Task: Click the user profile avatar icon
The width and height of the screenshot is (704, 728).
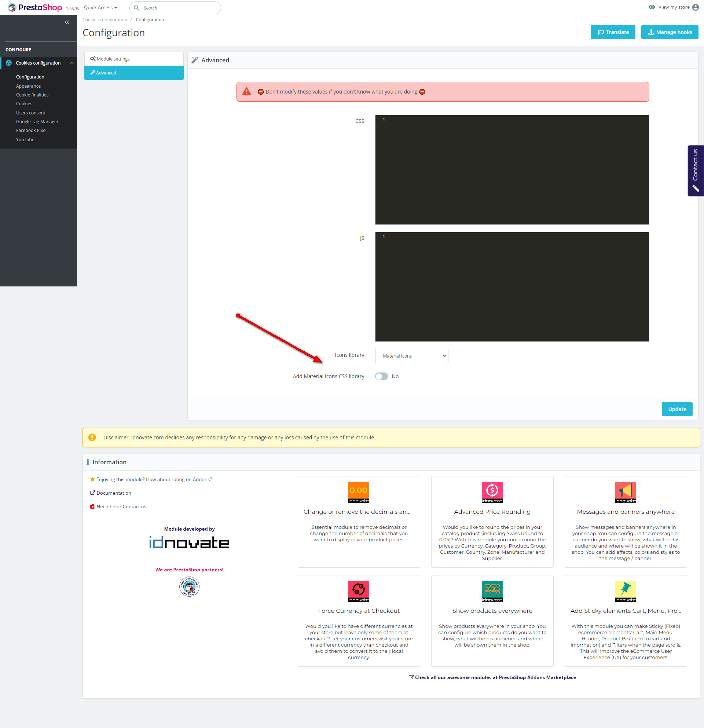Action: coord(696,7)
